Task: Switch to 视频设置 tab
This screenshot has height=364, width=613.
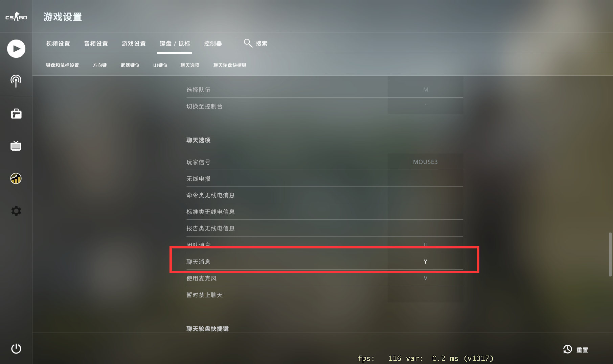Action: [58, 44]
